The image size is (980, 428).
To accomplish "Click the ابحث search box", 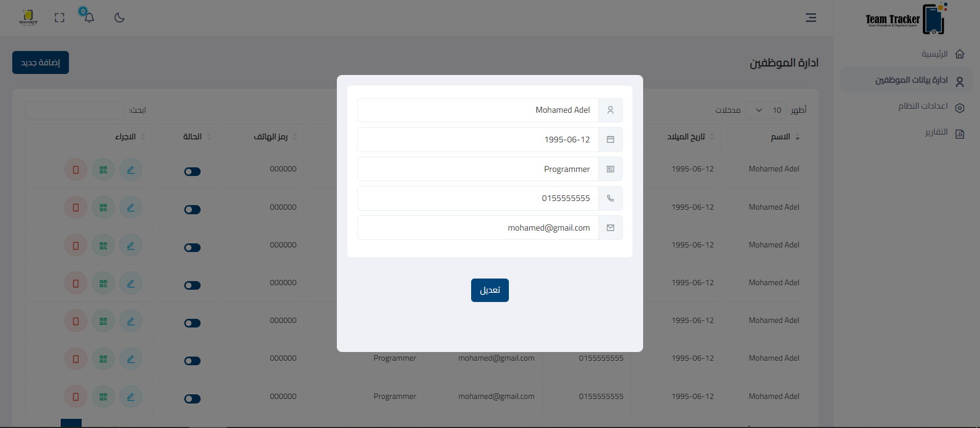I will pyautogui.click(x=74, y=110).
